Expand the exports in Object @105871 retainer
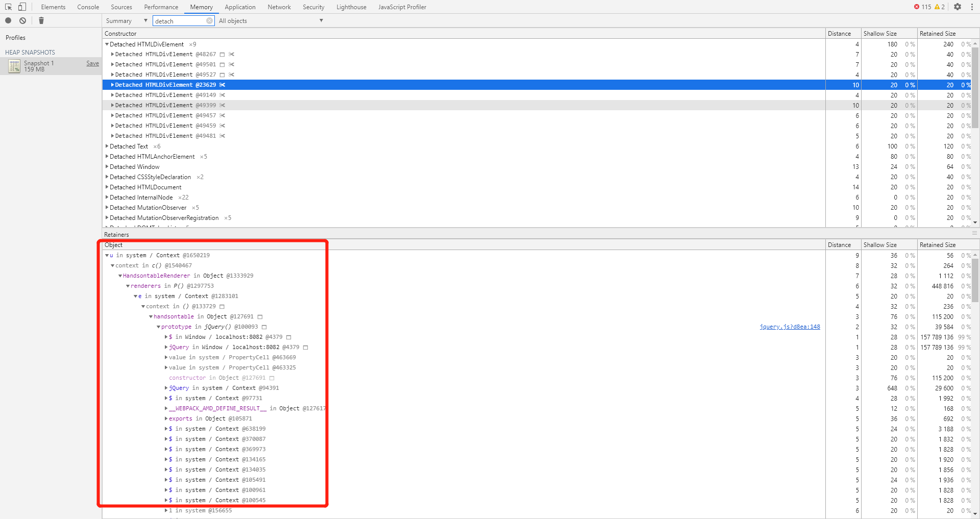Image resolution: width=980 pixels, height=519 pixels. [166, 418]
